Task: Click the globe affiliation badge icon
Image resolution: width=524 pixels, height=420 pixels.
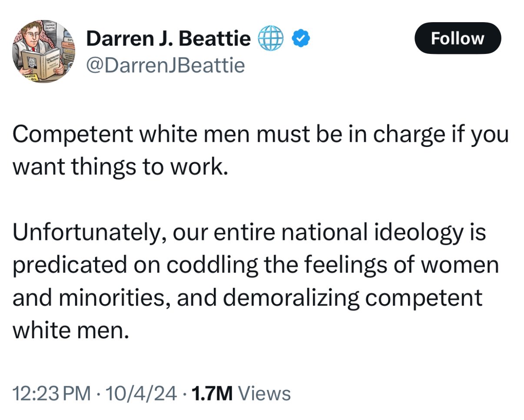Action: pos(271,40)
